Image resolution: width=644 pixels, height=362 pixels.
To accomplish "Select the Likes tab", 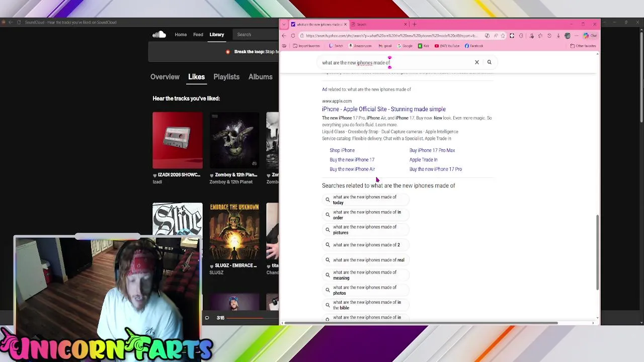I will (196, 77).
